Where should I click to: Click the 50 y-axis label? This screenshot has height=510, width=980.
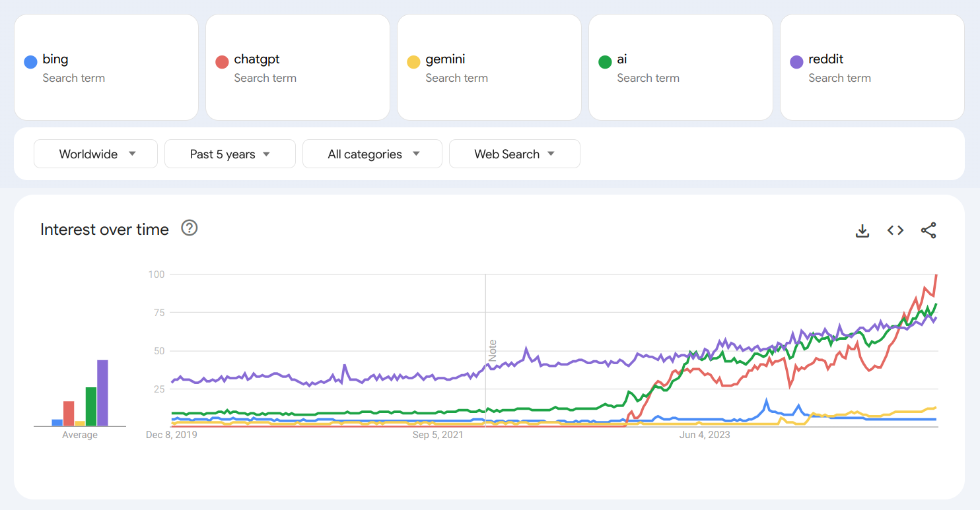pos(159,350)
